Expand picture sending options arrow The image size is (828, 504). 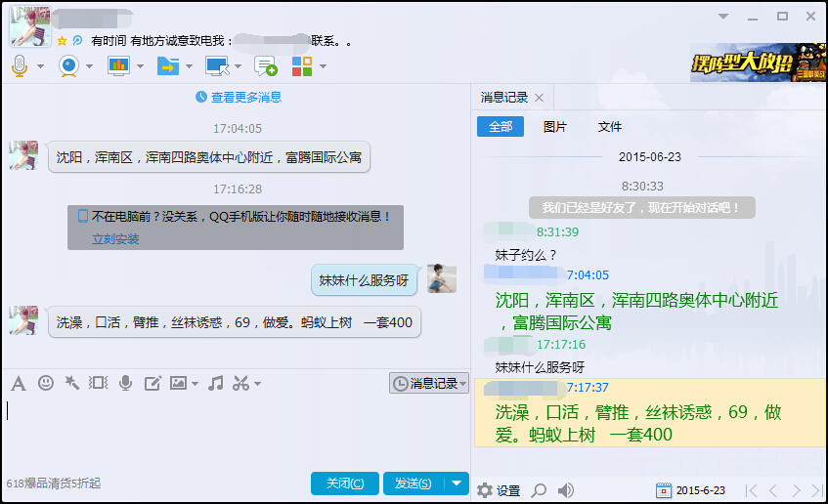tap(195, 384)
